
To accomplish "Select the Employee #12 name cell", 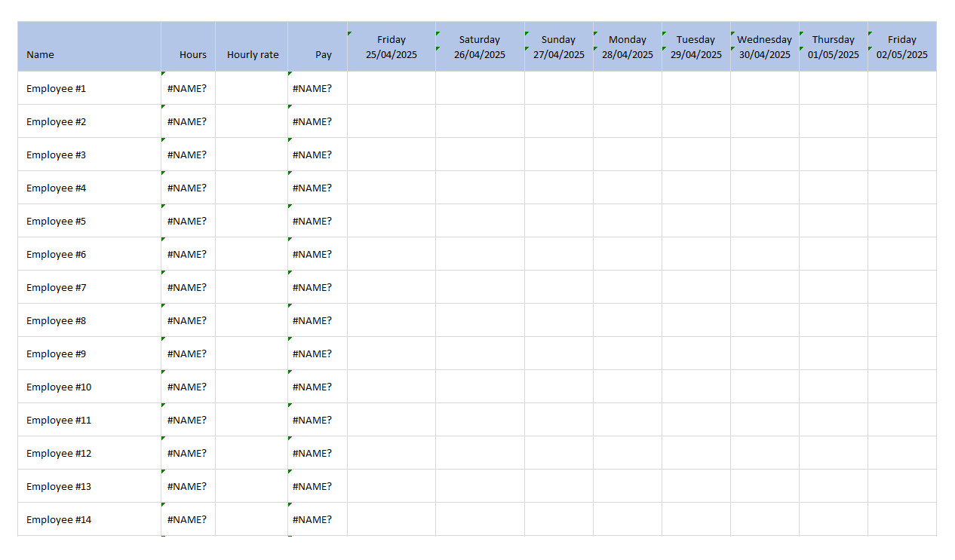I will coord(89,453).
